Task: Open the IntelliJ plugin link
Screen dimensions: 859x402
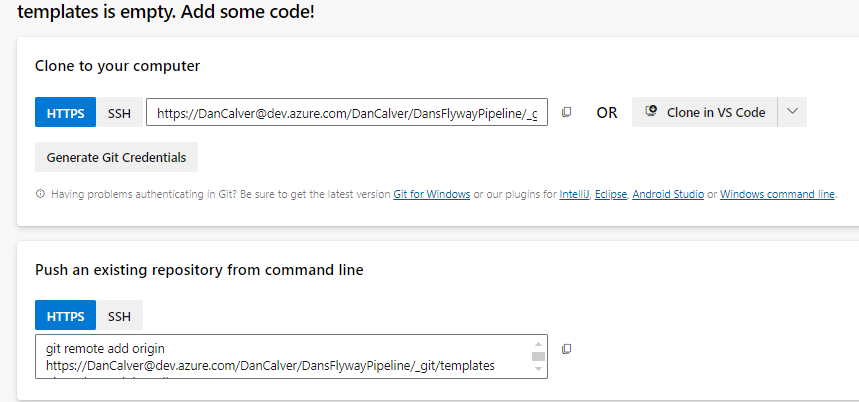Action: [573, 194]
